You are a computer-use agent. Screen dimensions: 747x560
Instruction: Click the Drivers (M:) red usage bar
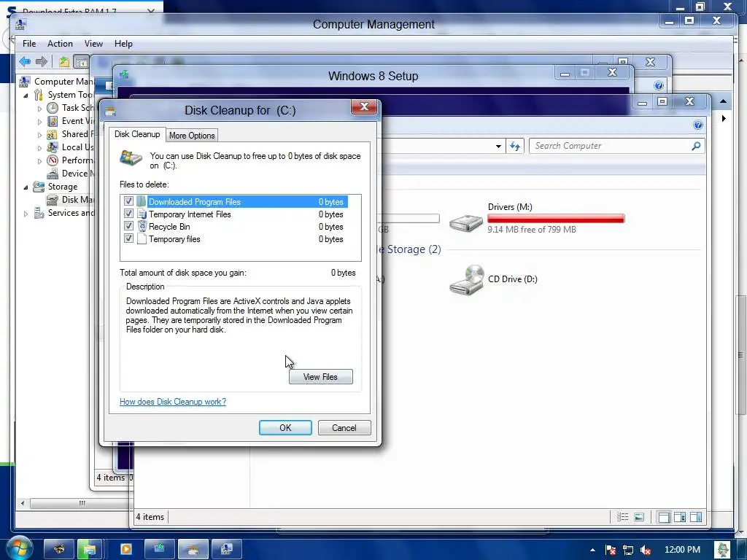tap(556, 219)
